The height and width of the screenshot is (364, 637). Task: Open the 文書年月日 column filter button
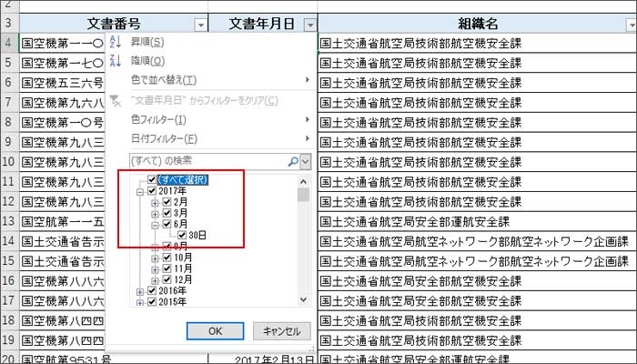[311, 25]
